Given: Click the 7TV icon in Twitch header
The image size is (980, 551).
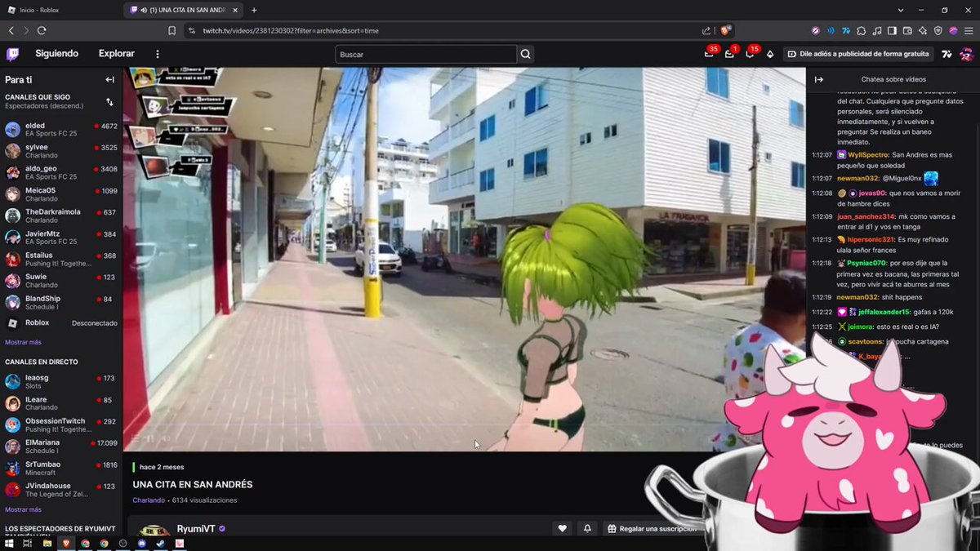Looking at the screenshot, I should click(947, 54).
